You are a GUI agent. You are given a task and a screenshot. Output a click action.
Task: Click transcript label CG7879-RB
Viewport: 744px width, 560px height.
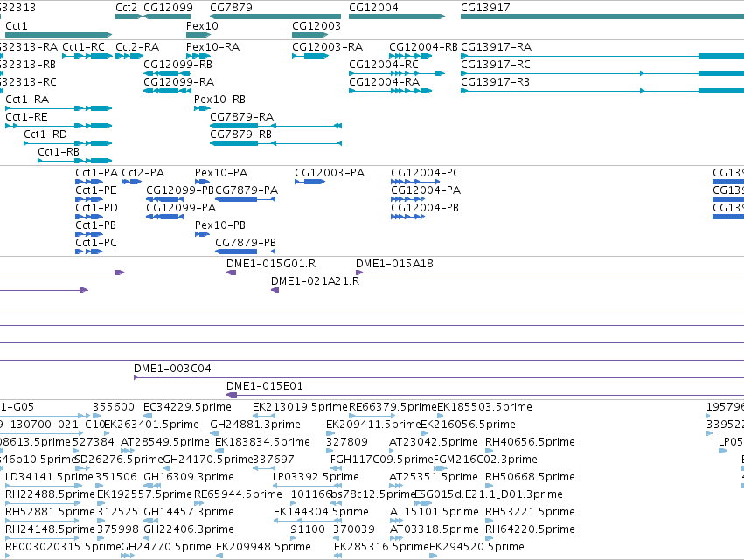241,135
